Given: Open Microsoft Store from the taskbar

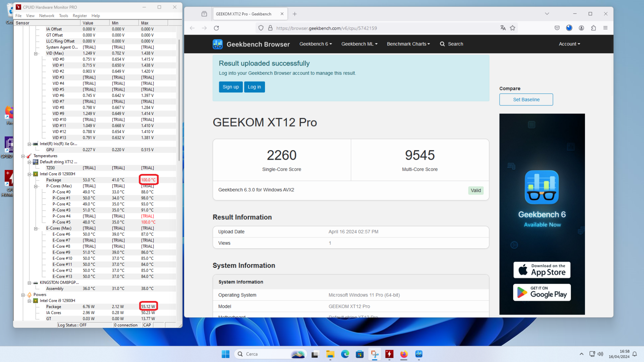Looking at the screenshot, I should (x=360, y=354).
